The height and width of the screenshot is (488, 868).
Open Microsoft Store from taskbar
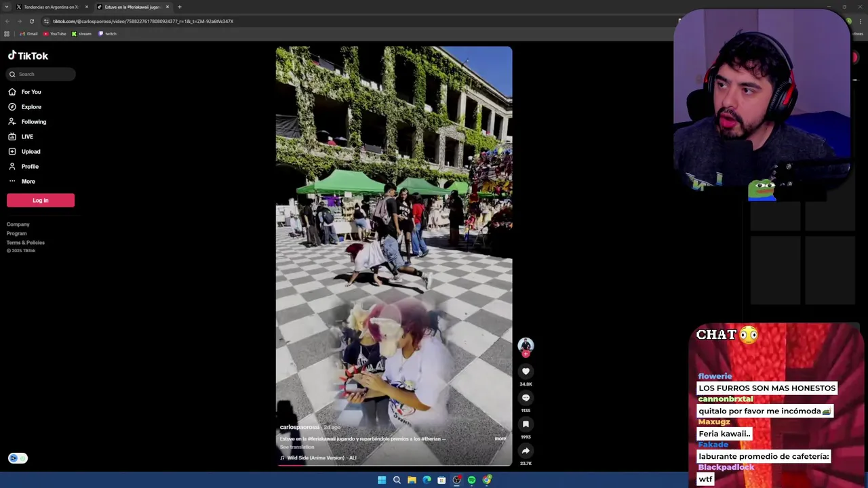click(441, 480)
